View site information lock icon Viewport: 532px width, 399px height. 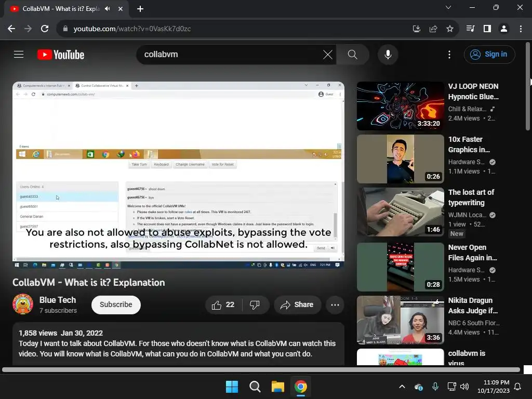coord(65,29)
